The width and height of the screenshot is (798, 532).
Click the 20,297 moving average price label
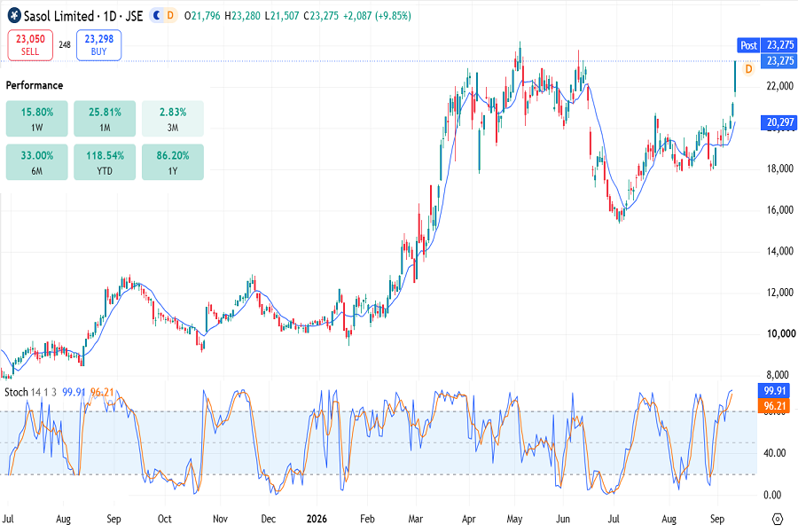coord(779,122)
